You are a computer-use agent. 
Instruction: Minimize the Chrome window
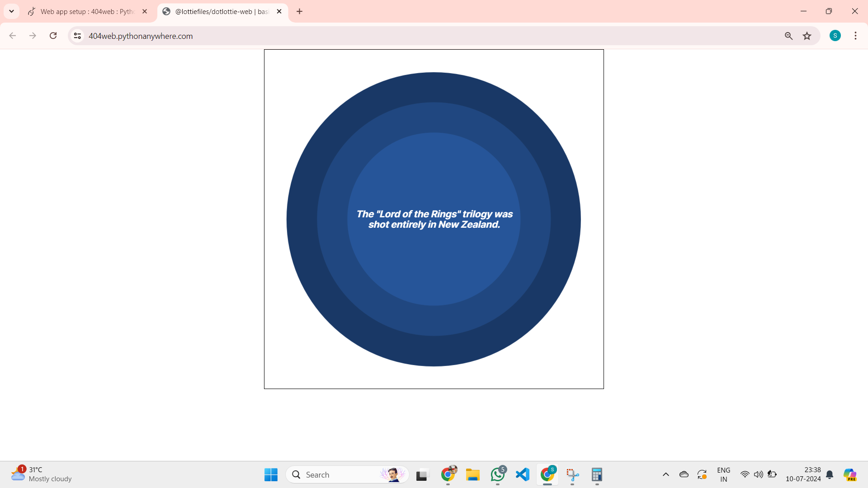803,11
